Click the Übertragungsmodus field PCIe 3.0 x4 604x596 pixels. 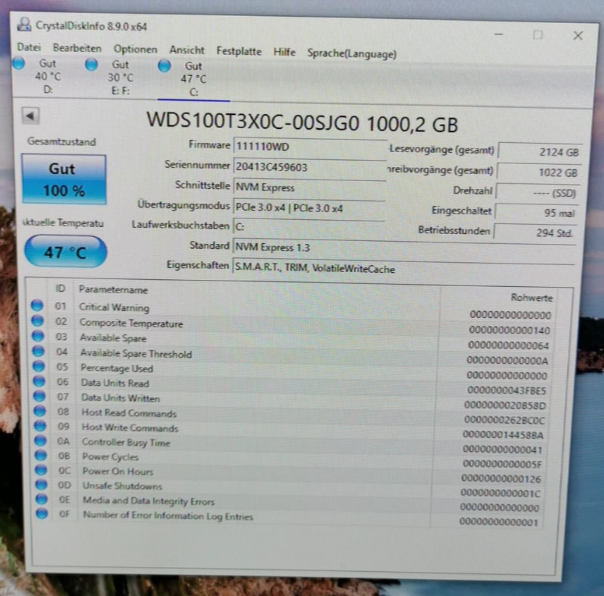pyautogui.click(x=309, y=208)
